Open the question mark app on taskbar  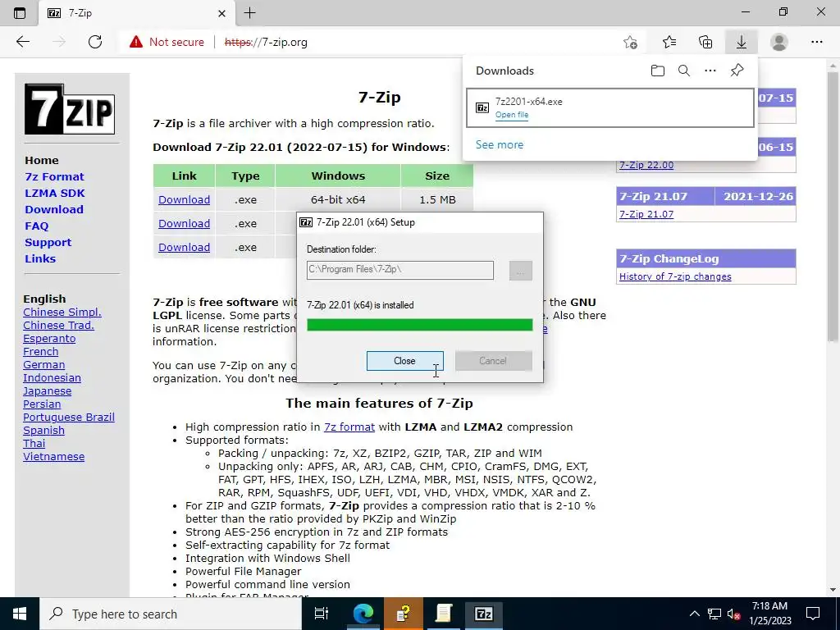pyautogui.click(x=404, y=614)
